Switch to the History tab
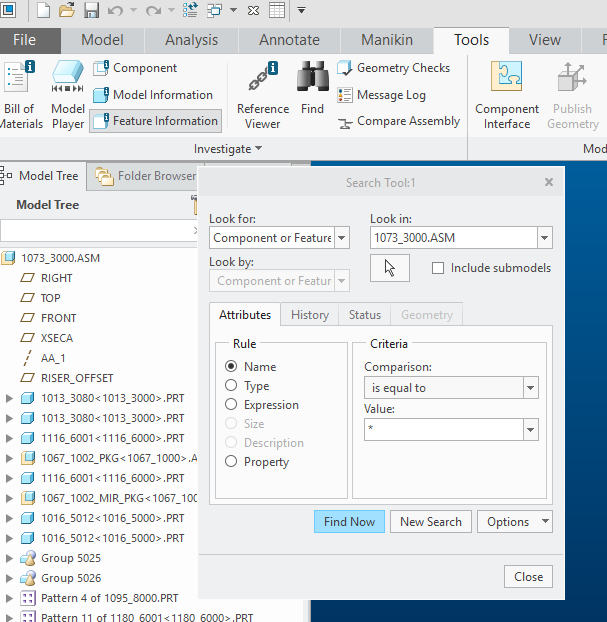The height and width of the screenshot is (622, 607). tap(309, 315)
